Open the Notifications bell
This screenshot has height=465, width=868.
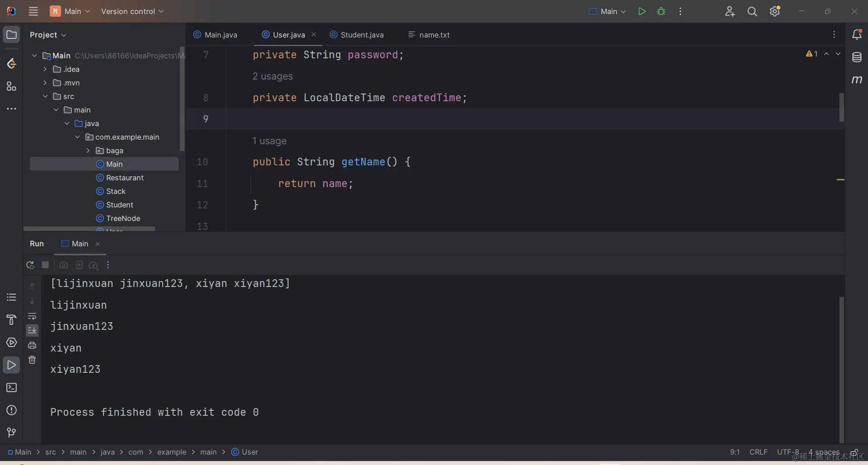click(x=857, y=34)
